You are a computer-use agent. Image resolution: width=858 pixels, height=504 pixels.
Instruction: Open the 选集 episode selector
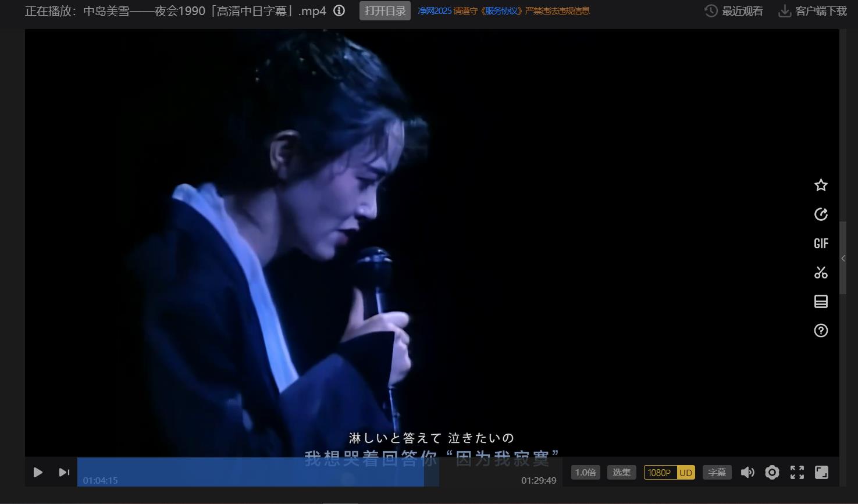click(621, 473)
